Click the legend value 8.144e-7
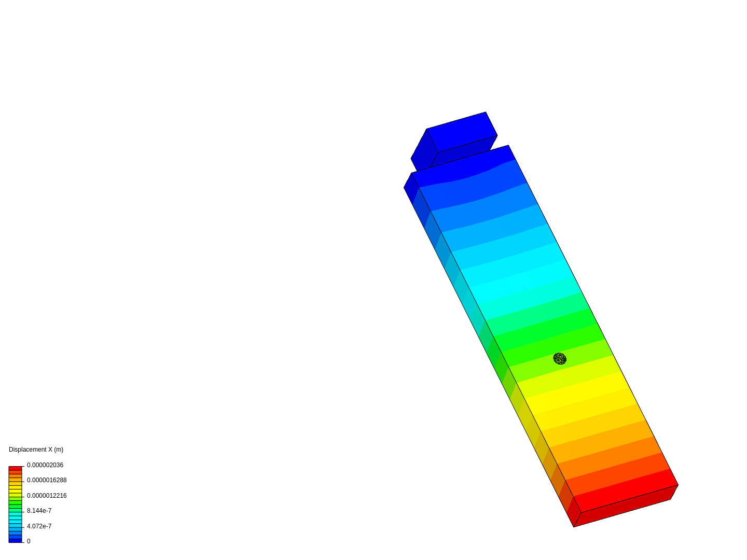 39,511
